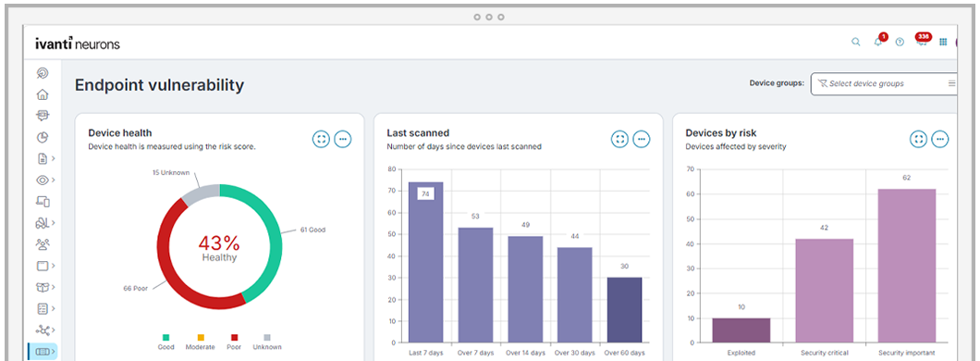Toggle the Good legend item

coord(165,342)
